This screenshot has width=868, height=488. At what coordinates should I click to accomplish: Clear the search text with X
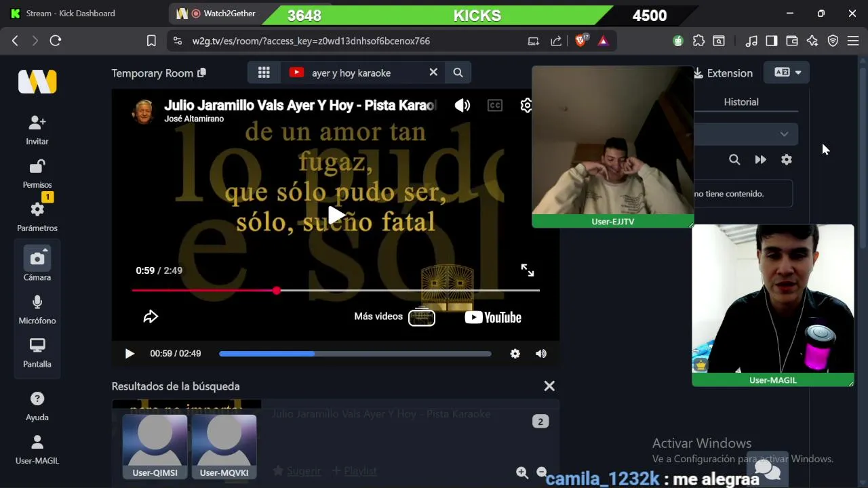tap(433, 72)
